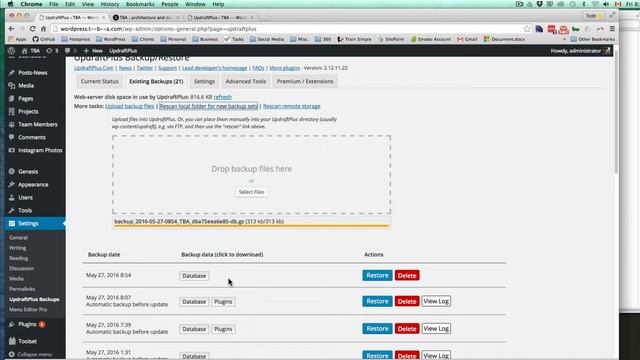Open WordPress logo menu in admin bar
Viewport: 640px width, 360px height.
(11, 51)
